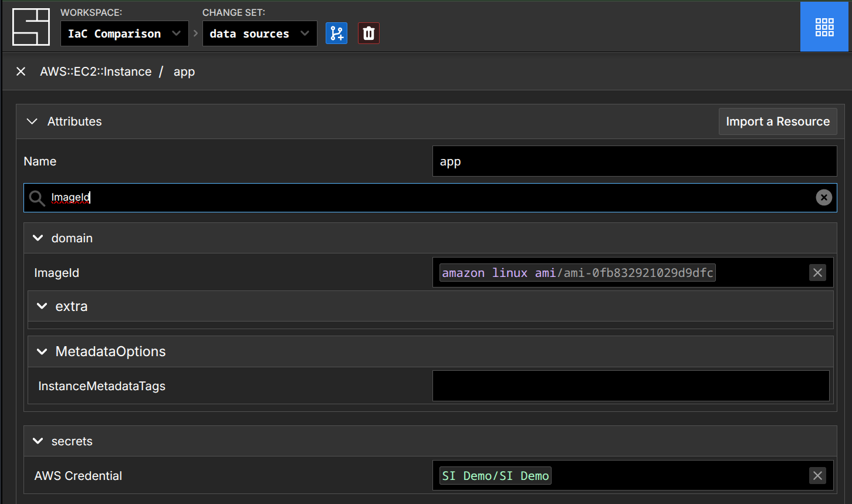The height and width of the screenshot is (504, 852).
Task: Create a new change set
Action: point(336,33)
